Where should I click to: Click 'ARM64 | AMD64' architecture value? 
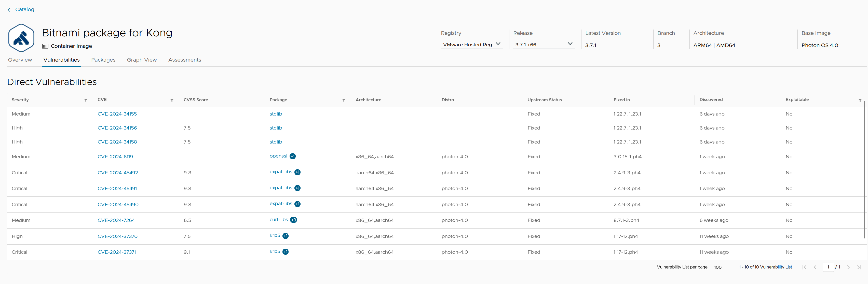[x=714, y=46]
